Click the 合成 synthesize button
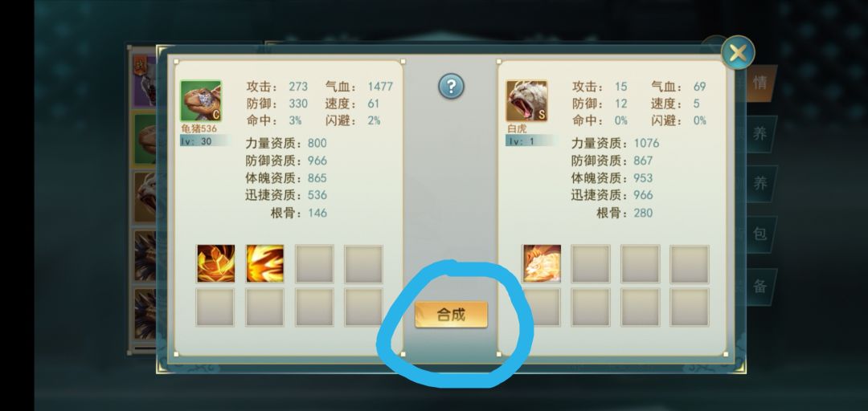This screenshot has height=411, width=868. [x=451, y=315]
